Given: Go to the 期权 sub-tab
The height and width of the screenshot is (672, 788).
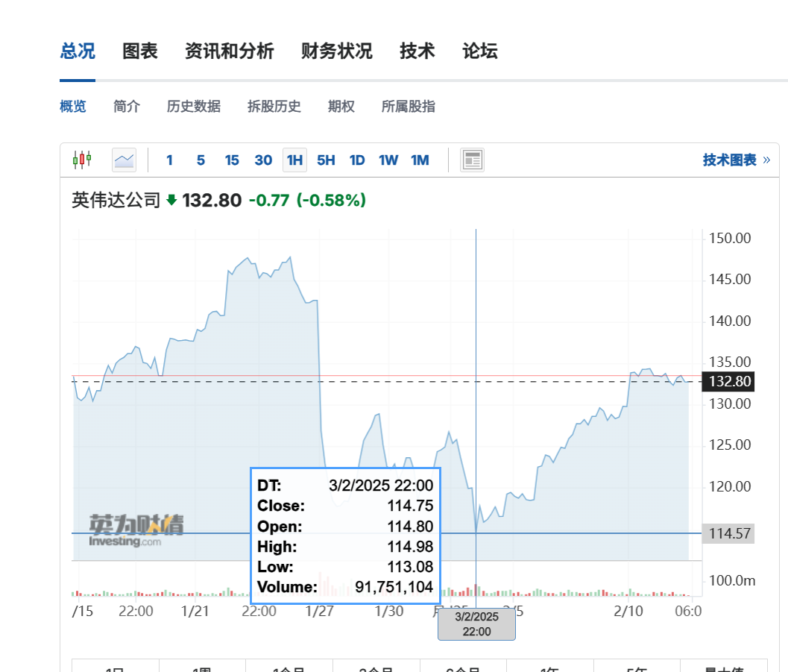Looking at the screenshot, I should (341, 107).
